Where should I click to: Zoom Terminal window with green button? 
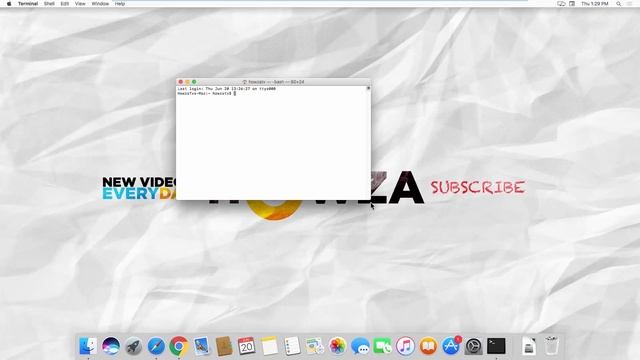pos(194,82)
